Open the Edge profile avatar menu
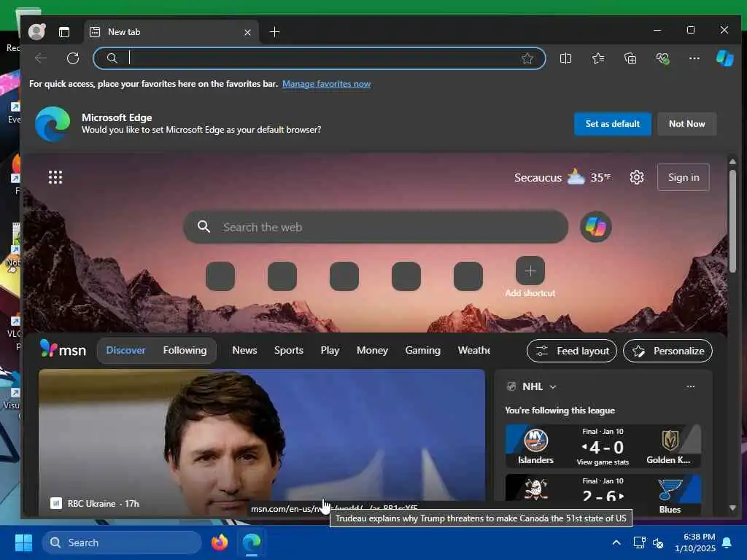747x560 pixels. point(36,32)
